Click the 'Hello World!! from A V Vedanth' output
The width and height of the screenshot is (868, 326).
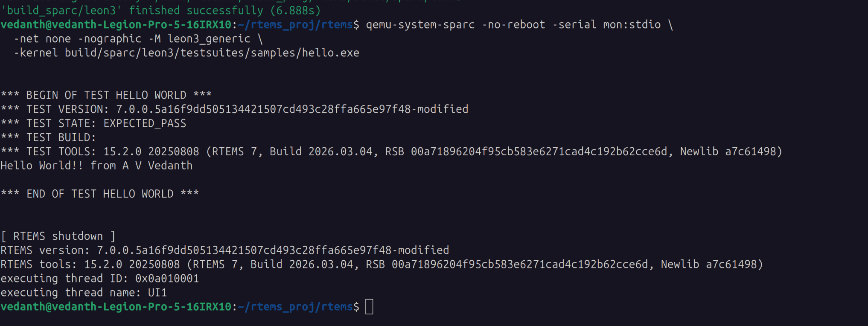(x=96, y=166)
